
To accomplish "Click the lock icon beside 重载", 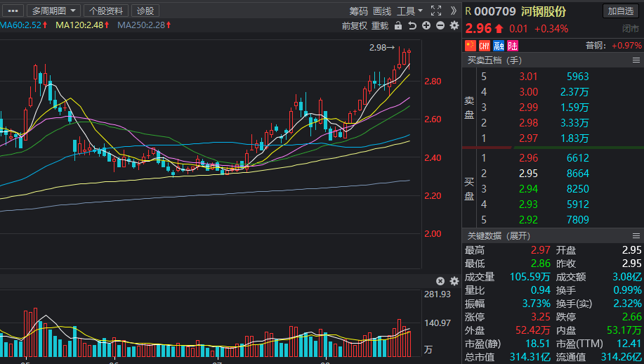I will (398, 26).
